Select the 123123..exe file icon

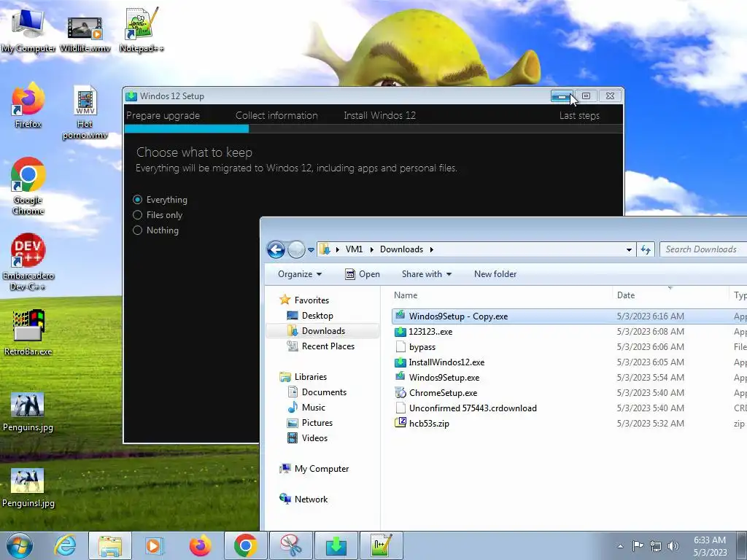(x=400, y=332)
